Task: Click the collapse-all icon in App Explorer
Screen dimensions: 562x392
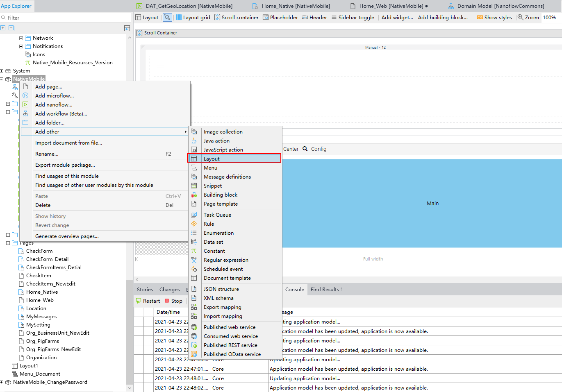Action: (11, 28)
